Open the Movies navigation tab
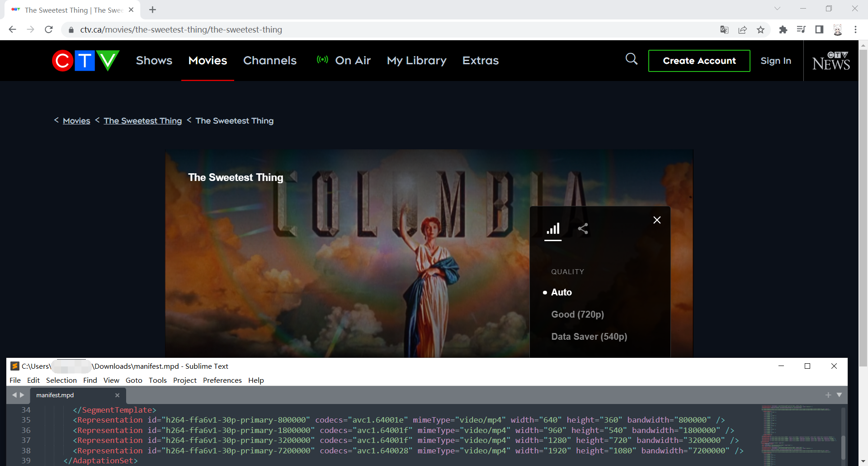868x466 pixels. tap(208, 61)
